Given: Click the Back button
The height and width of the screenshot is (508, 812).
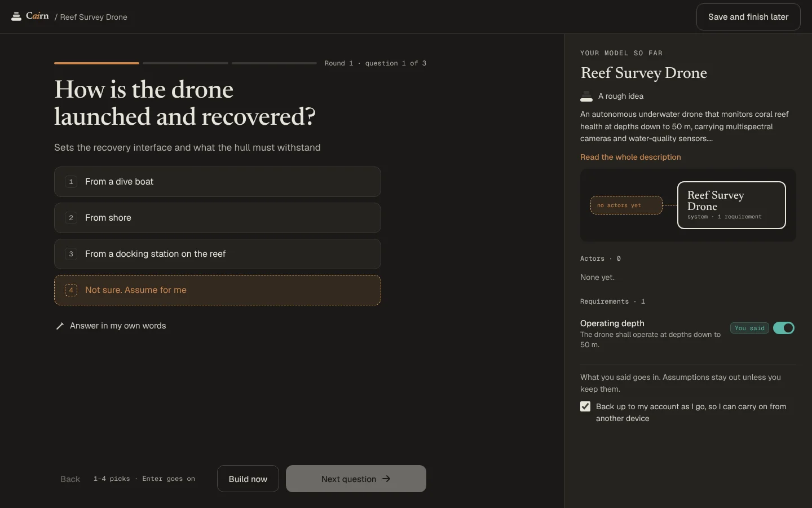Looking at the screenshot, I should tap(70, 479).
